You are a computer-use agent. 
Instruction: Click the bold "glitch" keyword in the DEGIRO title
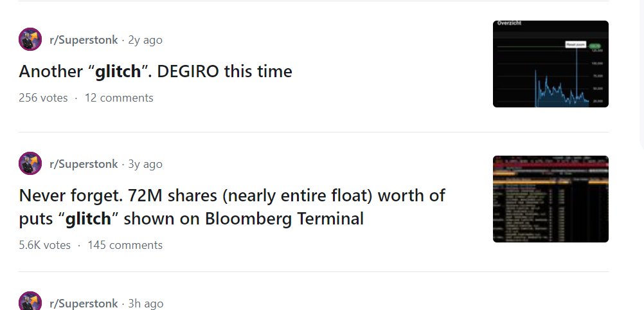click(x=118, y=71)
